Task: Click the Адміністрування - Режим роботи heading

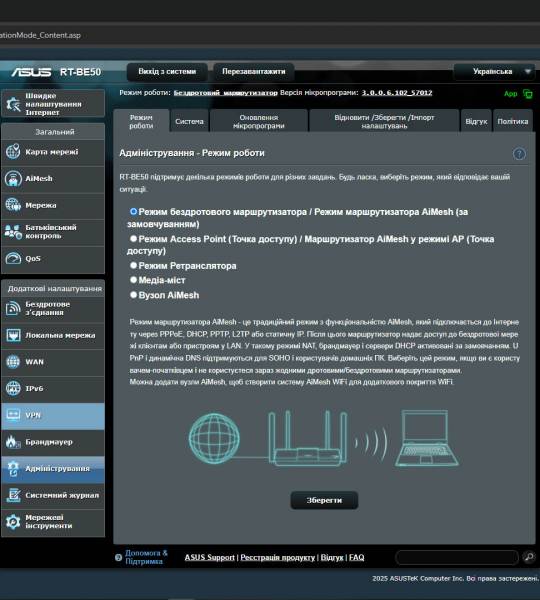Action: click(192, 153)
